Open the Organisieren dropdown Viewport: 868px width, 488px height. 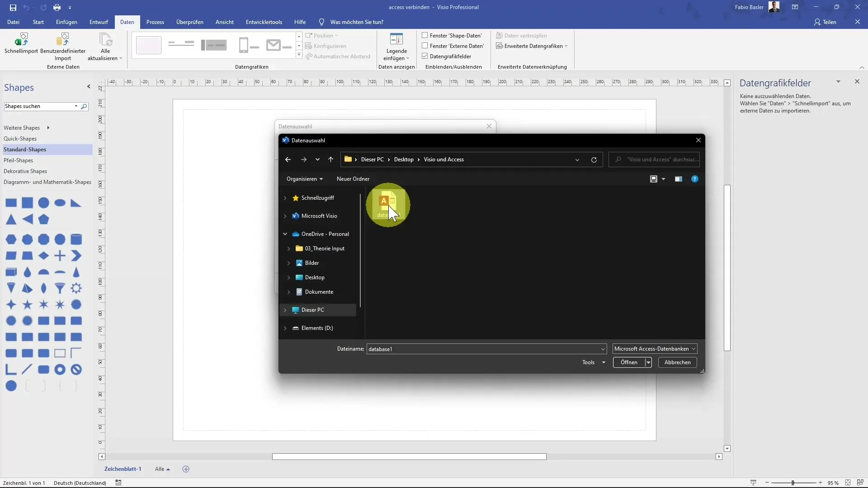pyautogui.click(x=305, y=179)
